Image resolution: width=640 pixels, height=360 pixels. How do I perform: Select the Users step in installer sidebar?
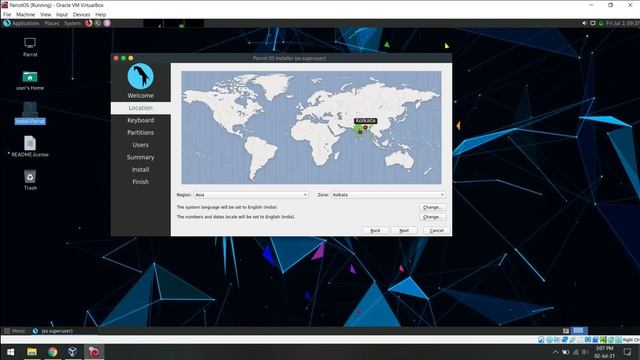pos(140,145)
